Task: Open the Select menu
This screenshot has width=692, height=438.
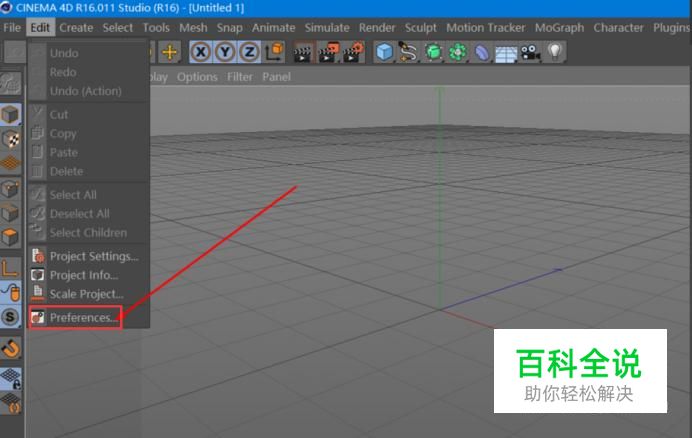Action: coord(118,27)
